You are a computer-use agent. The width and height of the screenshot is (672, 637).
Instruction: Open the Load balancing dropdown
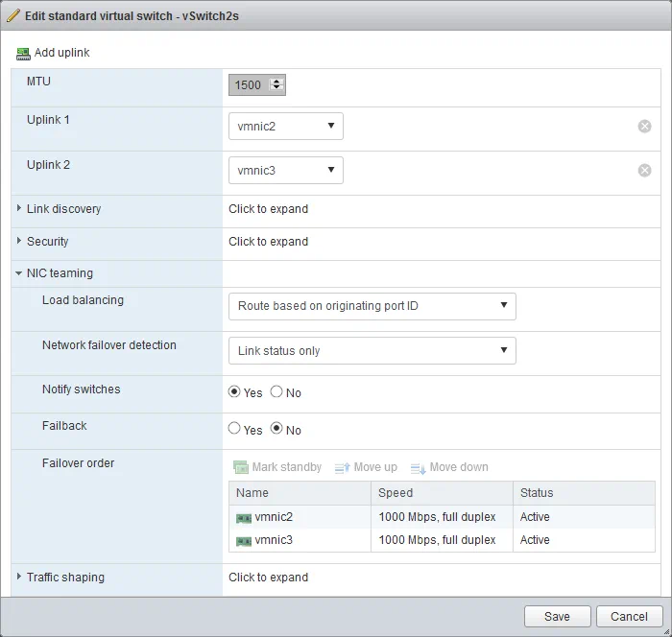pyautogui.click(x=372, y=306)
